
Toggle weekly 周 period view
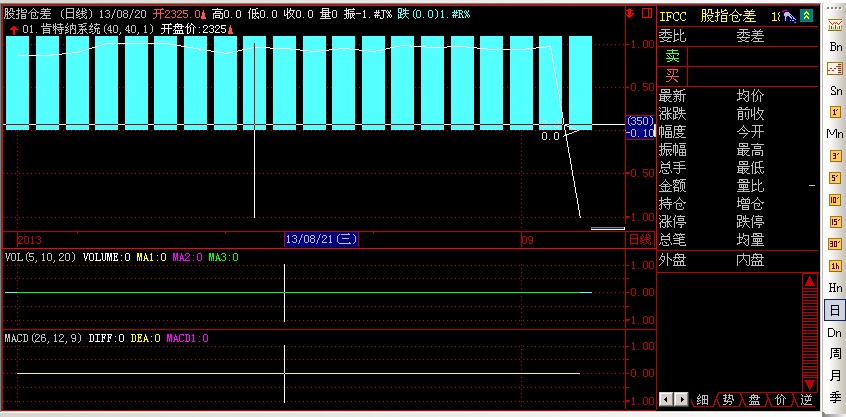(x=834, y=354)
